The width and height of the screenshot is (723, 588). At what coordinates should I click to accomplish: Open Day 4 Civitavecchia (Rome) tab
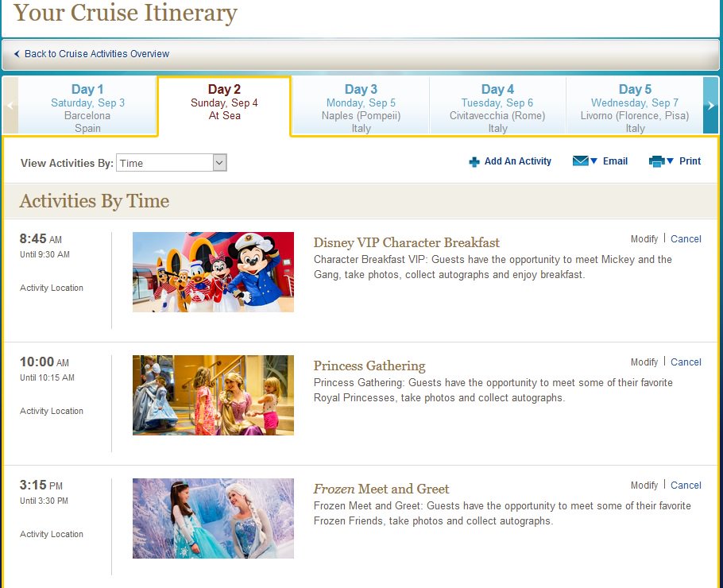(x=497, y=106)
